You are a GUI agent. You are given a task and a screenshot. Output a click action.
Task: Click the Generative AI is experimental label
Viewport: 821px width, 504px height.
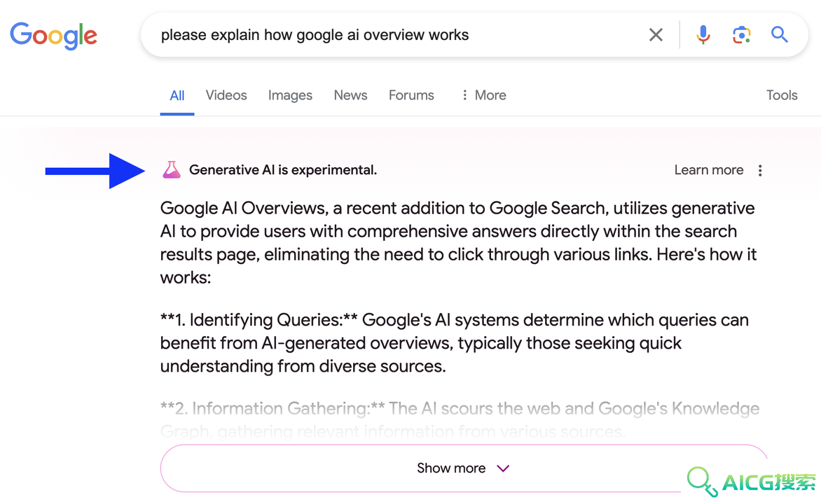pos(283,170)
